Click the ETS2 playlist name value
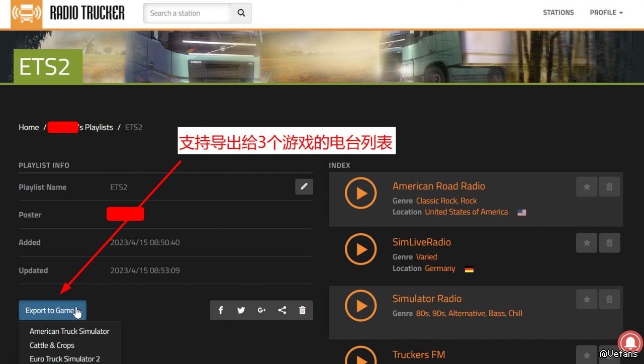The image size is (644, 364). tap(119, 187)
